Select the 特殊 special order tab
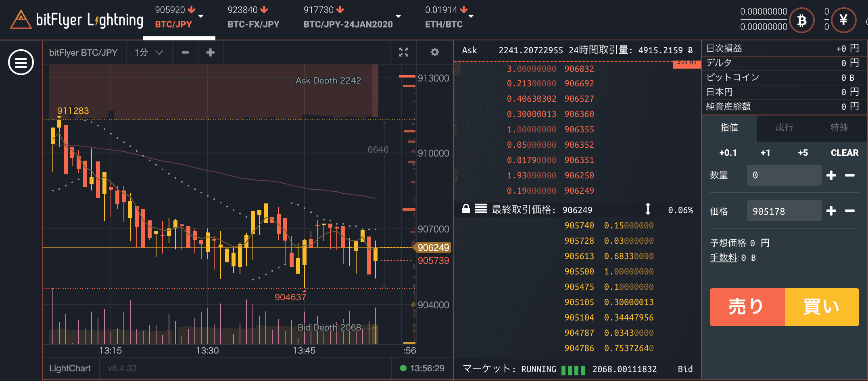Image resolution: width=868 pixels, height=381 pixels. [839, 128]
